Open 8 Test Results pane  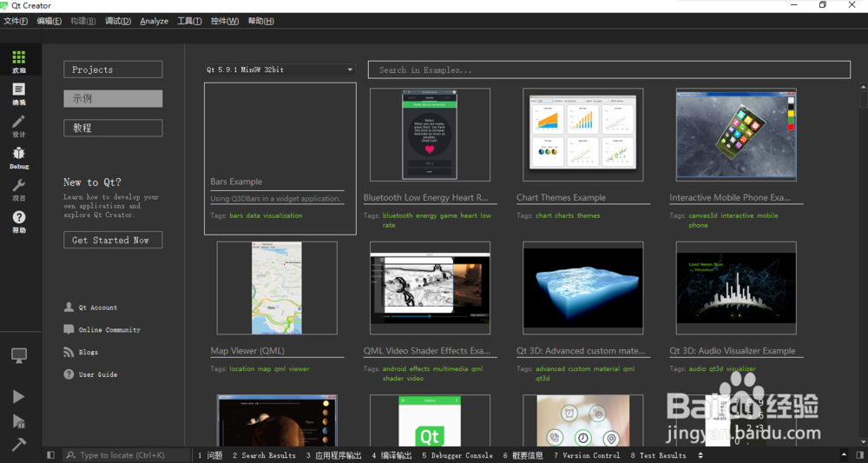coord(658,455)
